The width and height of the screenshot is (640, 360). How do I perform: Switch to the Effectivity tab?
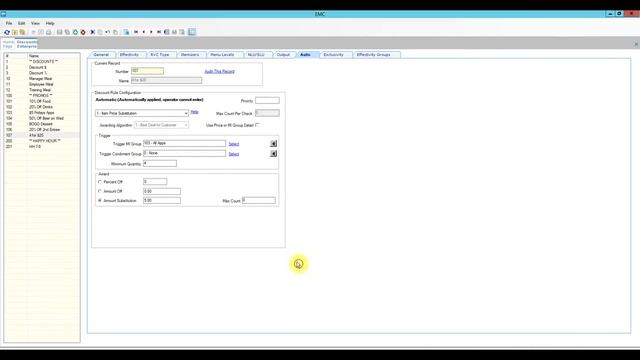(x=129, y=54)
